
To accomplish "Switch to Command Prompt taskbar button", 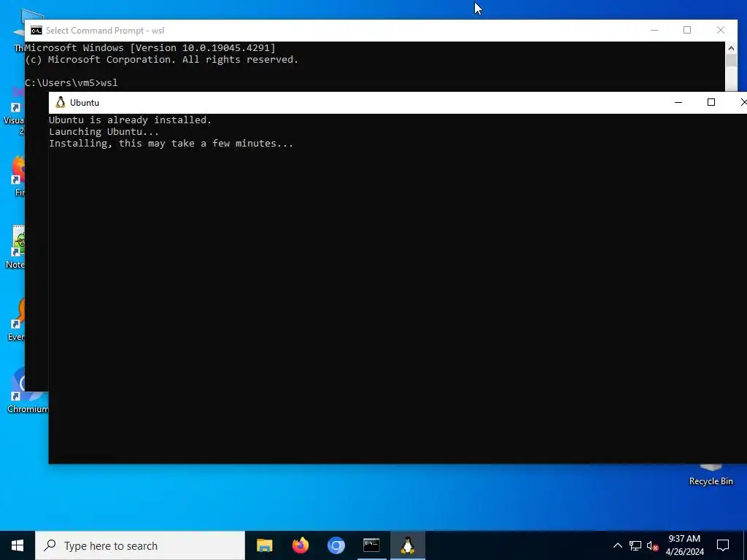I will pyautogui.click(x=371, y=545).
